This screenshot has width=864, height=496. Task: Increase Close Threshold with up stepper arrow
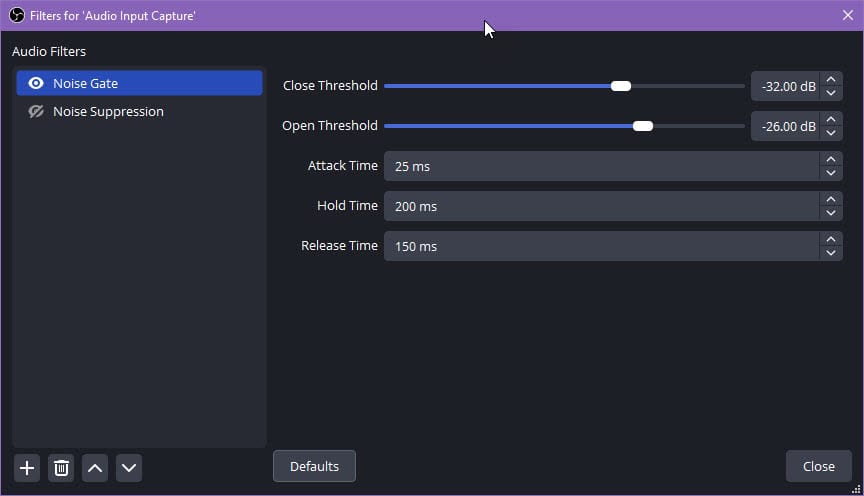tap(831, 79)
